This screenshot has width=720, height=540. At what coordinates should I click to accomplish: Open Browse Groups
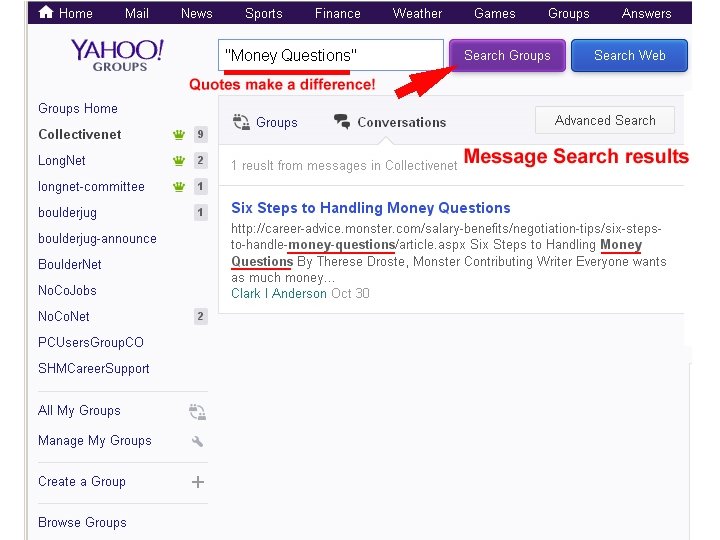click(82, 523)
